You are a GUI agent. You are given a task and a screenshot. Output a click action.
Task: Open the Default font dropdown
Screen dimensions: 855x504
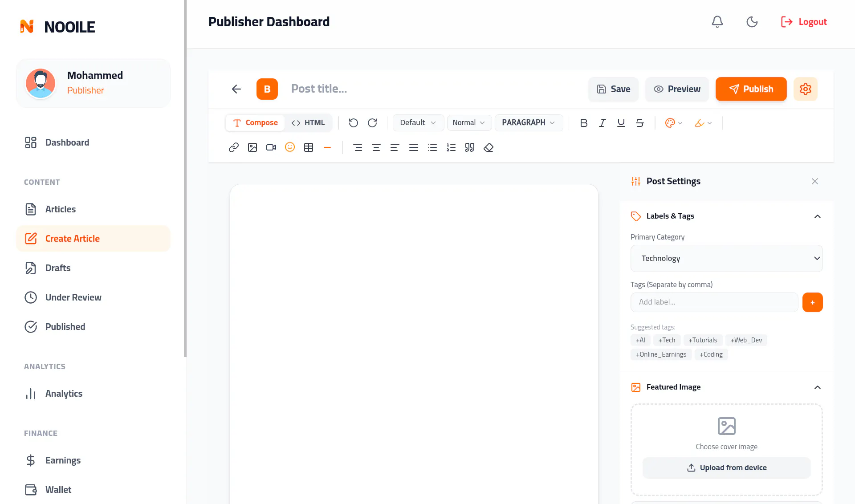click(x=418, y=123)
